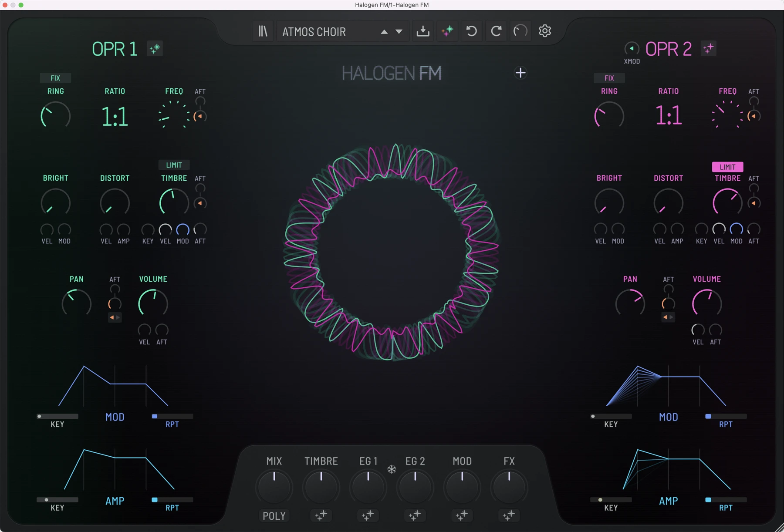Click the OPR 2 TIMBRE knob
Image resolution: width=784 pixels, height=532 pixels.
[727, 202]
